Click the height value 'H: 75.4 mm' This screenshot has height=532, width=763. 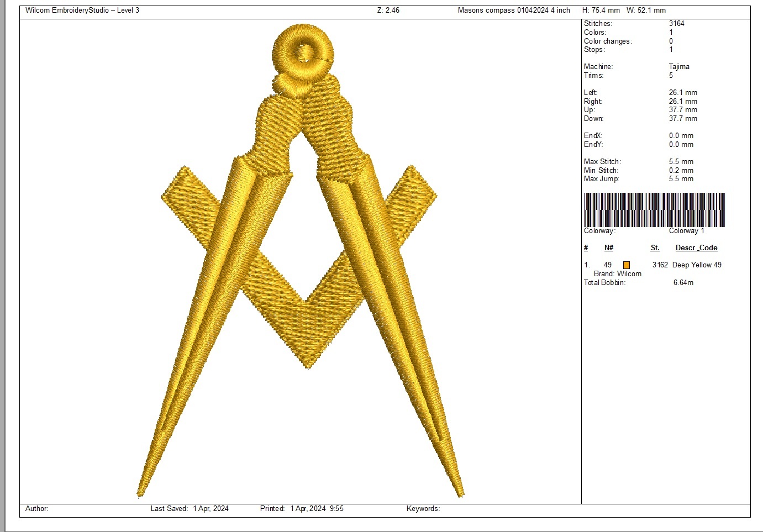tap(601, 10)
